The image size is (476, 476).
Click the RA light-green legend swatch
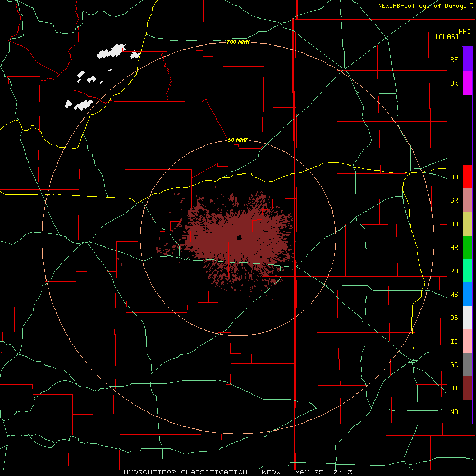pyautogui.click(x=467, y=271)
